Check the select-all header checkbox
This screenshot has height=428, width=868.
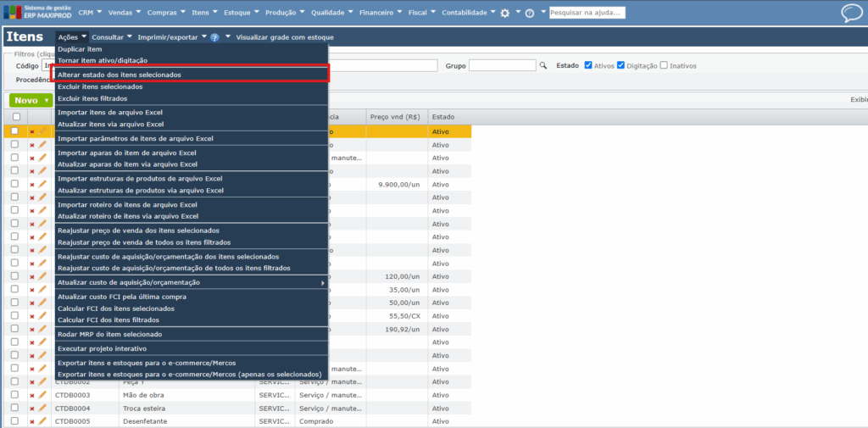[x=16, y=117]
